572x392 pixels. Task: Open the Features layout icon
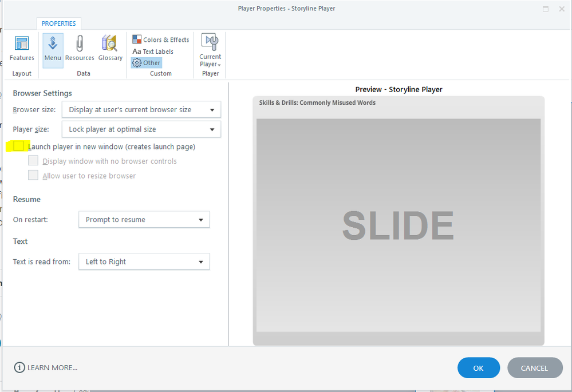(x=22, y=49)
